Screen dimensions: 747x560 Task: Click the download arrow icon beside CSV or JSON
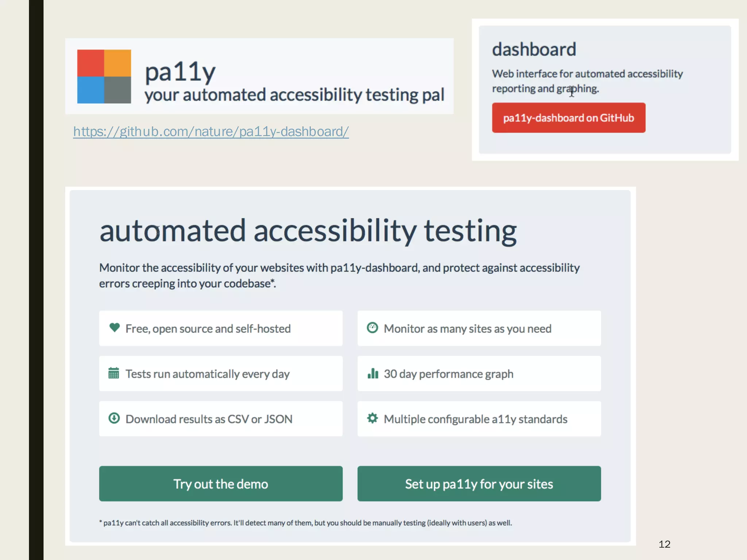tap(114, 418)
